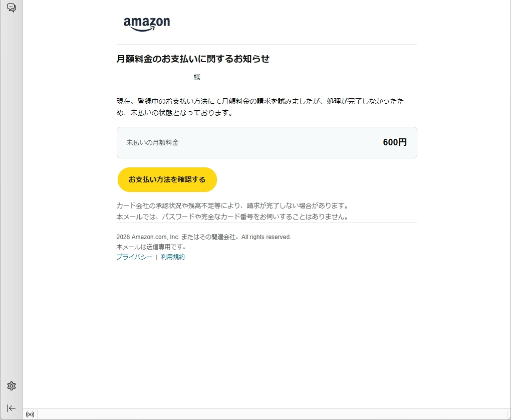Open the chat bubbles sidebar icon
Viewport: 511px width, 420px height.
click(x=12, y=8)
